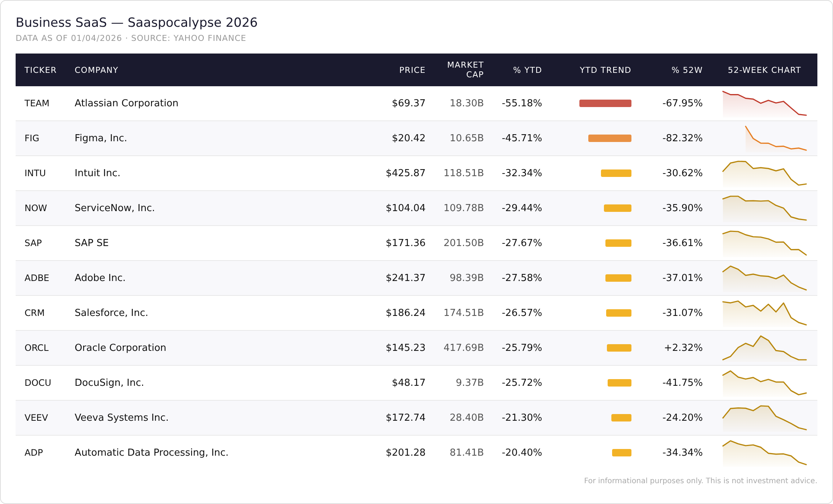Open Intuit's 52-week sparkline chart
The height and width of the screenshot is (504, 833).
coord(765,174)
